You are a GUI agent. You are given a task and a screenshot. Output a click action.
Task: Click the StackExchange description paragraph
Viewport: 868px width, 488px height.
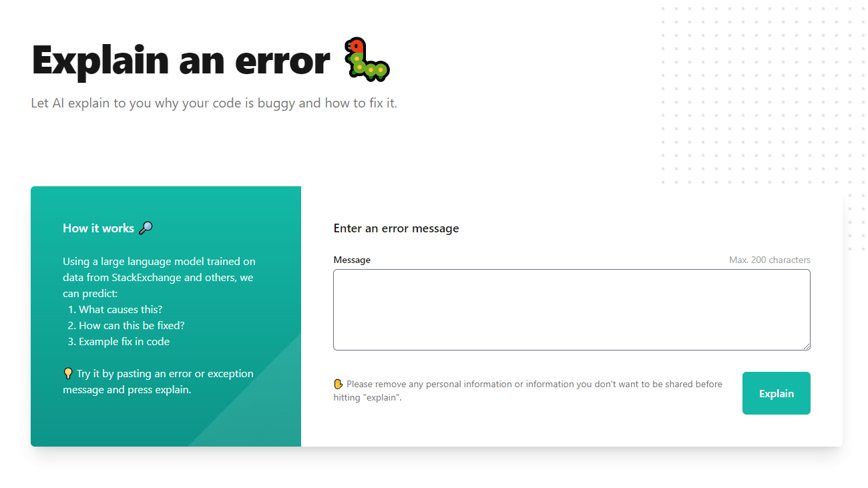tap(159, 277)
